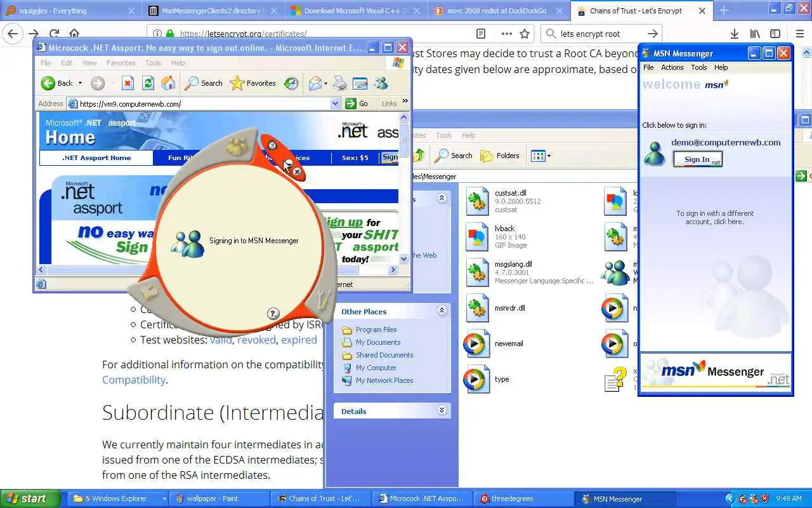Click the IE horizontal scrollbar right arrow

coord(393,269)
